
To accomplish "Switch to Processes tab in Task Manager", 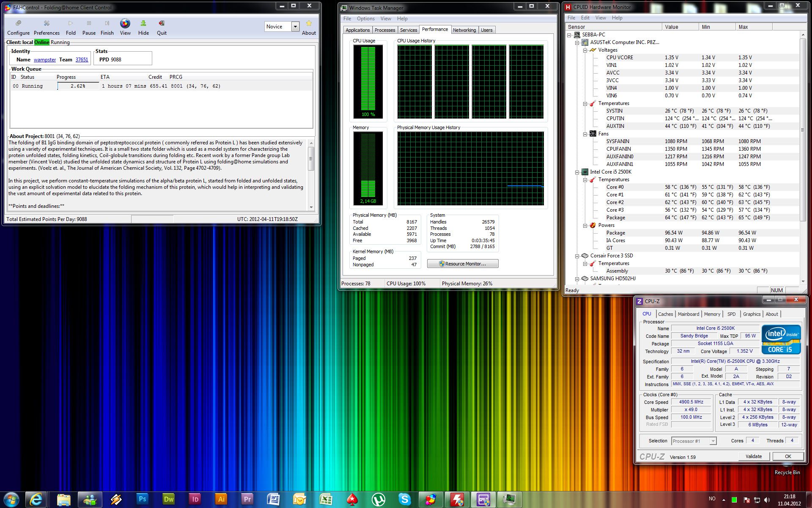I will [385, 30].
